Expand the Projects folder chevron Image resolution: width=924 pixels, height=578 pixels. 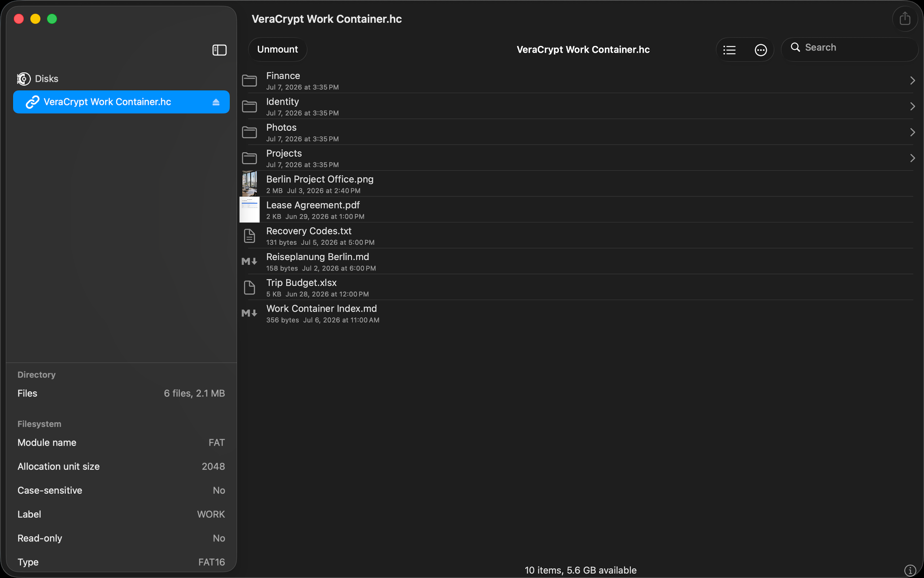[x=912, y=158]
